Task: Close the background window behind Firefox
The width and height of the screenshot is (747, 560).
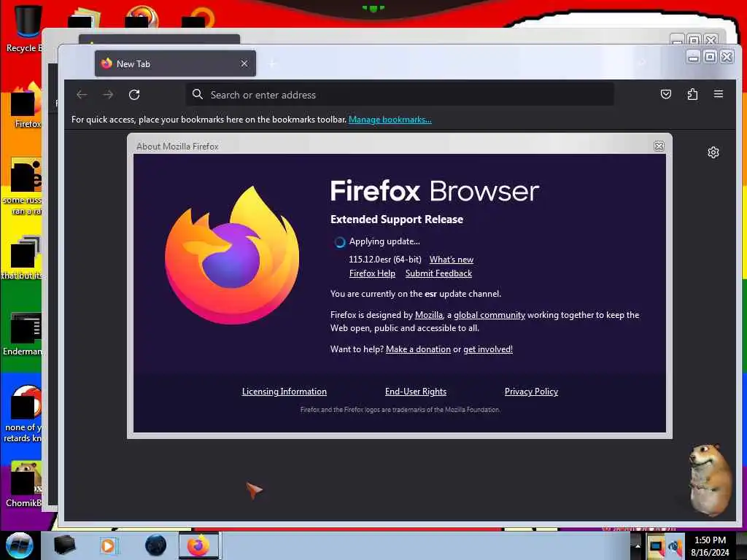Action: tap(711, 39)
